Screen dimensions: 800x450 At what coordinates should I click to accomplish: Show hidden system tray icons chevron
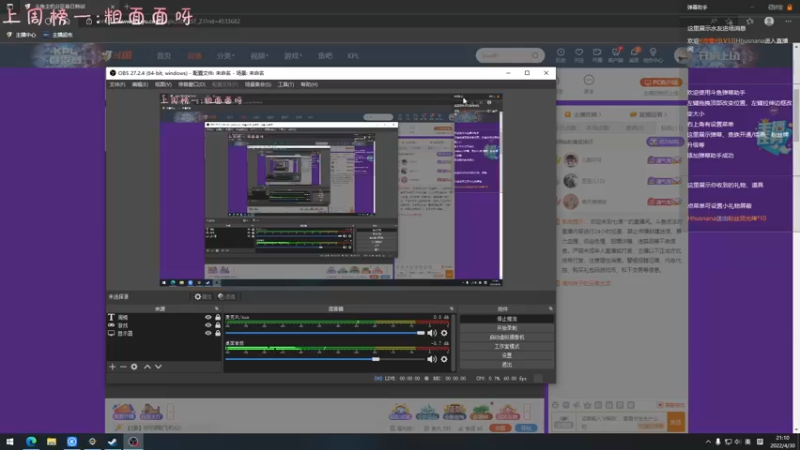(708, 442)
